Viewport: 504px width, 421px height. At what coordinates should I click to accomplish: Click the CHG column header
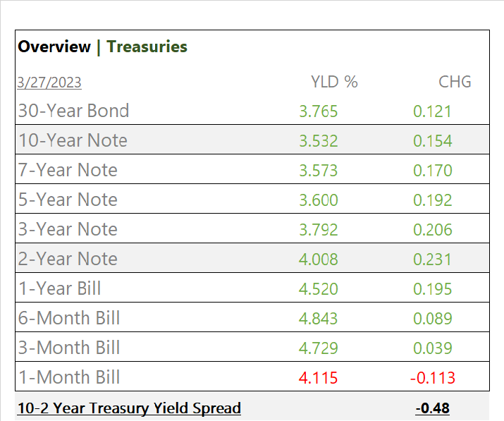455,82
